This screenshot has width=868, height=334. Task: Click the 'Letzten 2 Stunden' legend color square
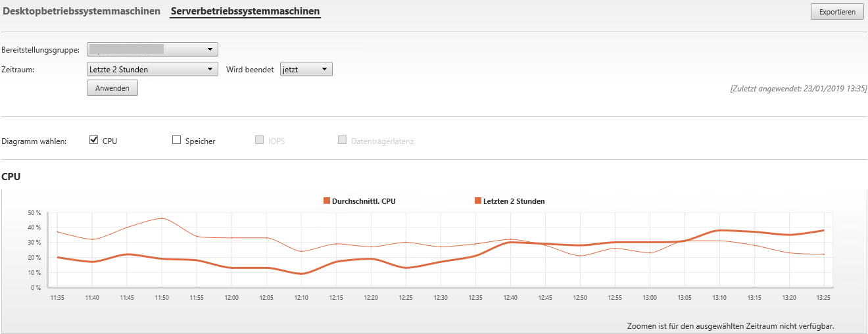tap(477, 201)
